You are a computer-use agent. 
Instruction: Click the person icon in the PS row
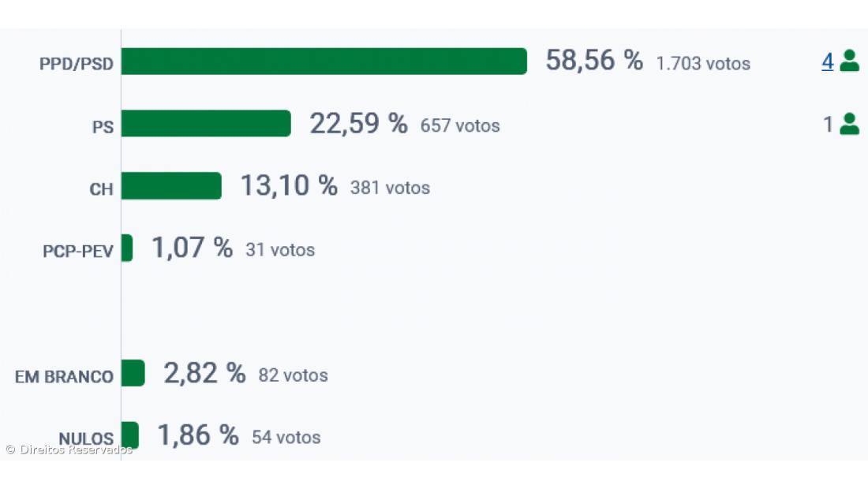coord(849,124)
